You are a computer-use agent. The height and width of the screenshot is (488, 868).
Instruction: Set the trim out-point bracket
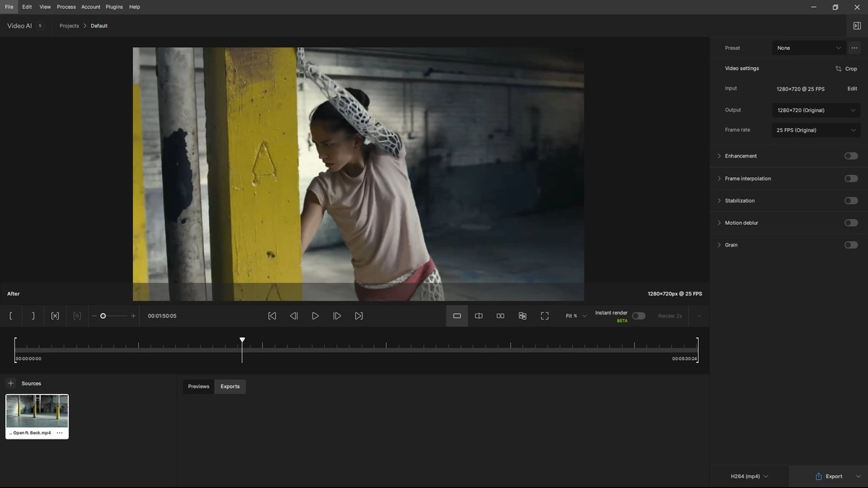pyautogui.click(x=33, y=316)
